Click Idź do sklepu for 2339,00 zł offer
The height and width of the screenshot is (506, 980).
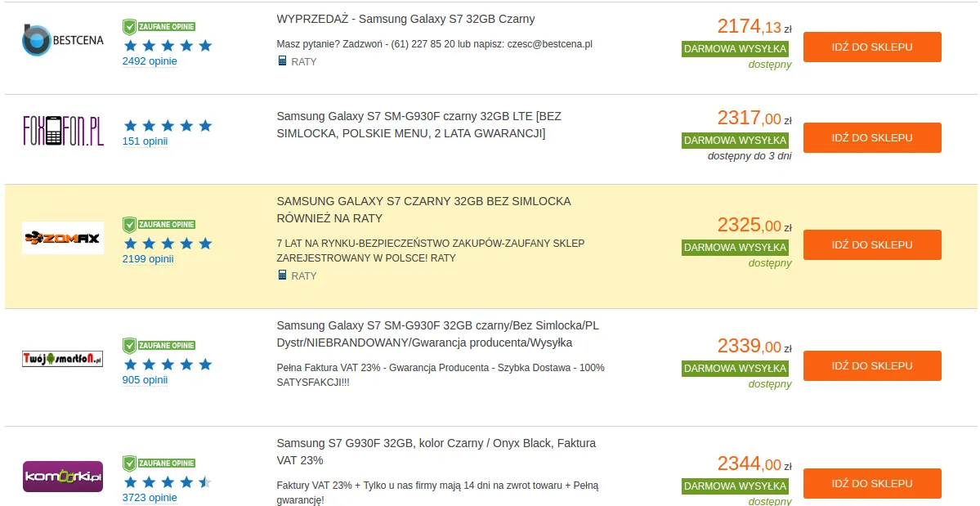click(872, 365)
